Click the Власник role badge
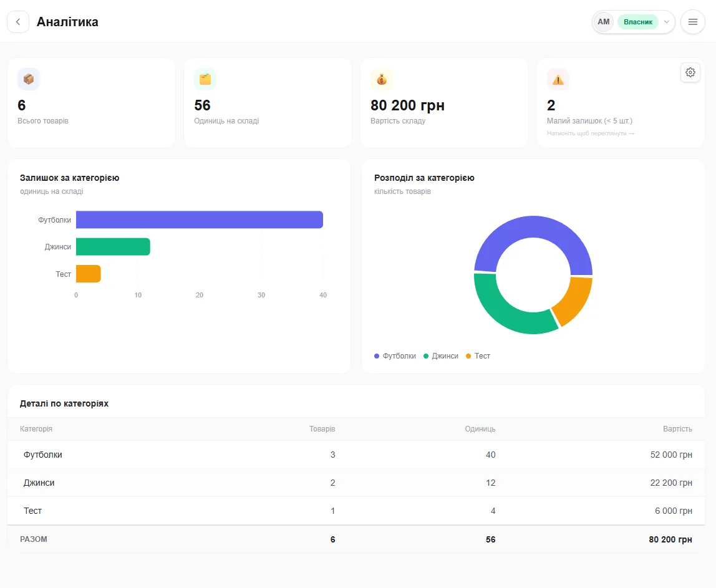716x588 pixels. [x=638, y=22]
